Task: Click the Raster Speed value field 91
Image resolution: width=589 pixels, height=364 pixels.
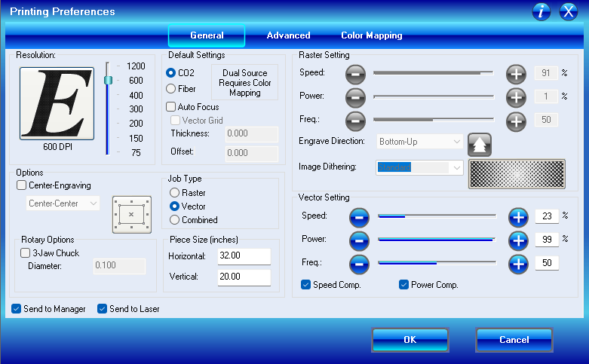Action: coord(546,73)
